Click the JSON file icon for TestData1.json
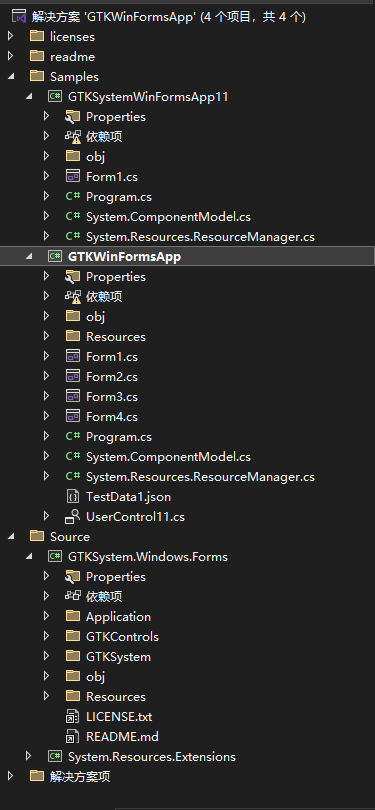 point(73,497)
